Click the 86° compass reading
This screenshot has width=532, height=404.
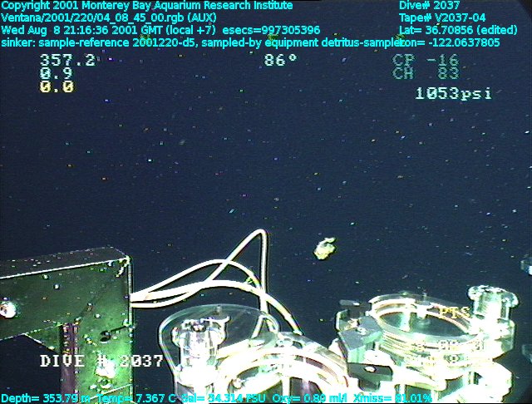coord(281,61)
